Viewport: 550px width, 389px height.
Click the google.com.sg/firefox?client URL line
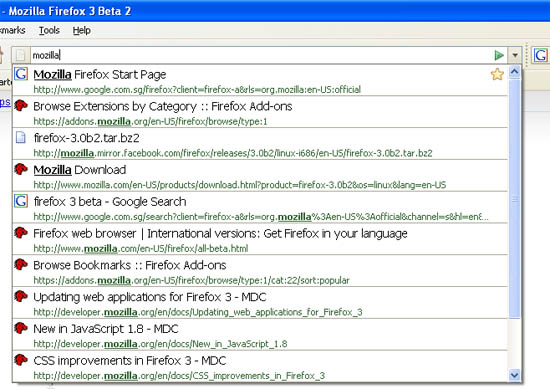point(197,89)
